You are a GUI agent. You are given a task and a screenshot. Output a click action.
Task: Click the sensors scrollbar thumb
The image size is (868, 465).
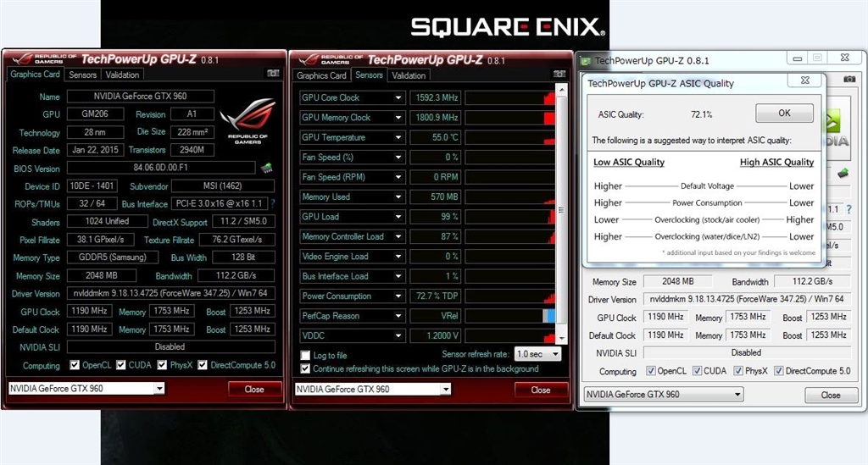(x=562, y=209)
